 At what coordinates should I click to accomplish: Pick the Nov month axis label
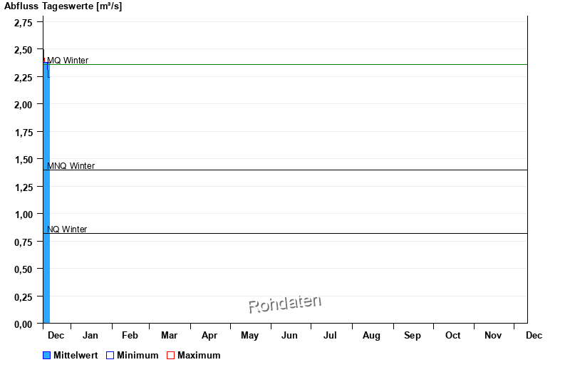tap(493, 336)
